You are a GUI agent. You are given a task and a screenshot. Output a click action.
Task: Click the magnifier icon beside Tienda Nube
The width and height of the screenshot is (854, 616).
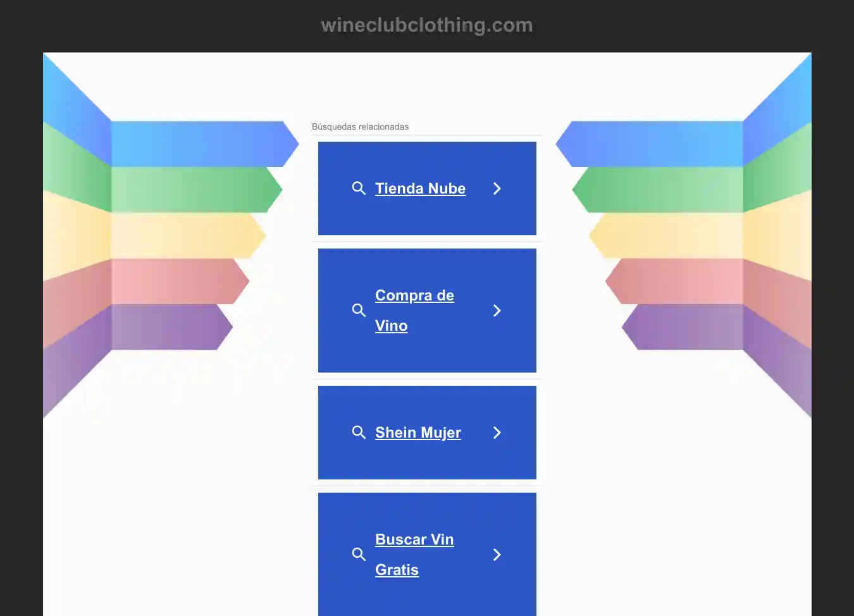(359, 188)
